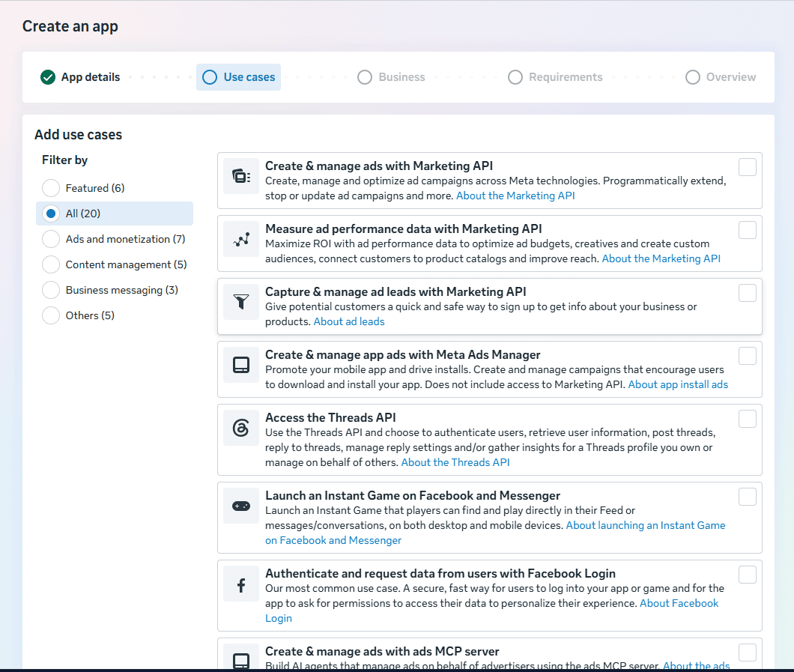Click the Filter by label
The height and width of the screenshot is (672, 794).
tap(65, 160)
